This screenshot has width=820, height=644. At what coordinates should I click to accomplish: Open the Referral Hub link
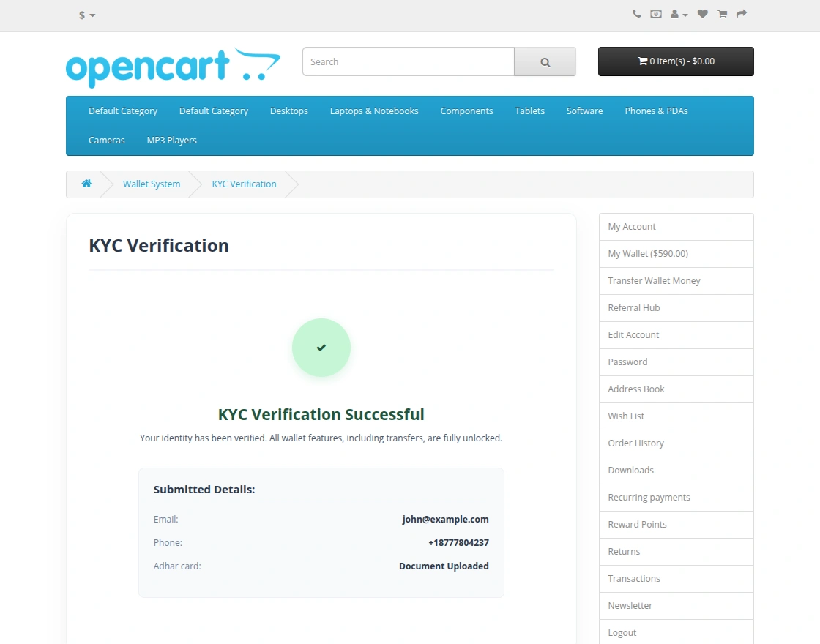pyautogui.click(x=676, y=308)
